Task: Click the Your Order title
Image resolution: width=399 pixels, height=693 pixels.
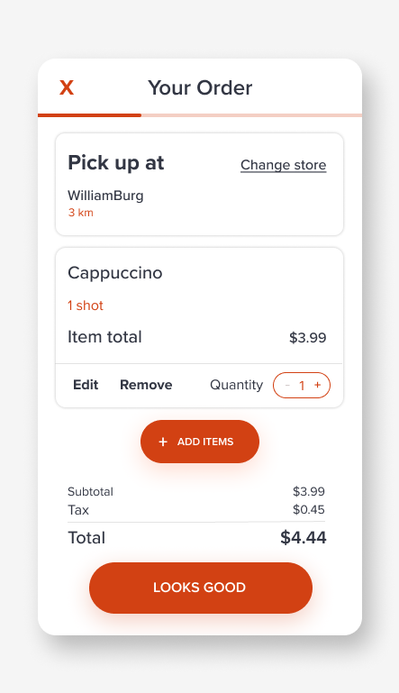Action: (x=200, y=88)
